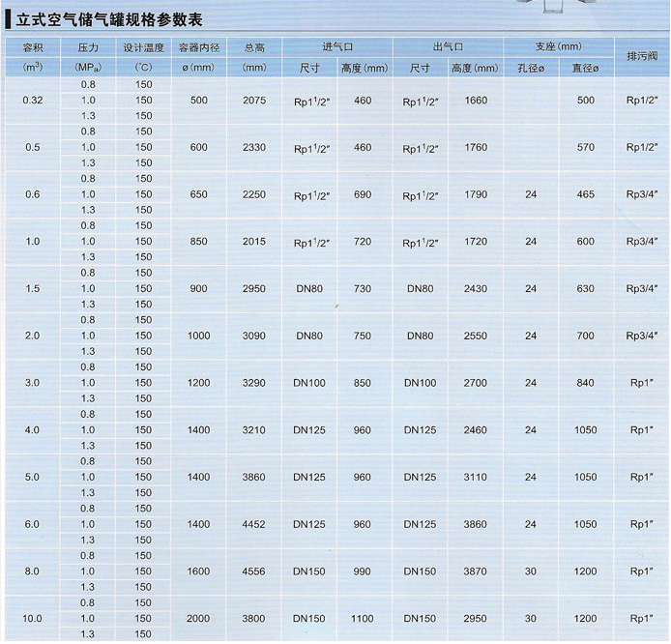Select the 容积 column header

33,46
